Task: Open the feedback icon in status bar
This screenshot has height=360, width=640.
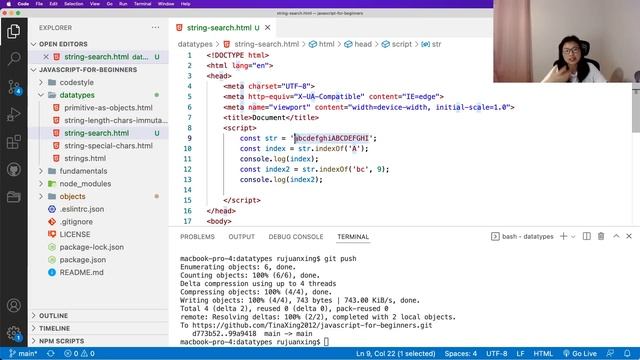Action: (610, 353)
